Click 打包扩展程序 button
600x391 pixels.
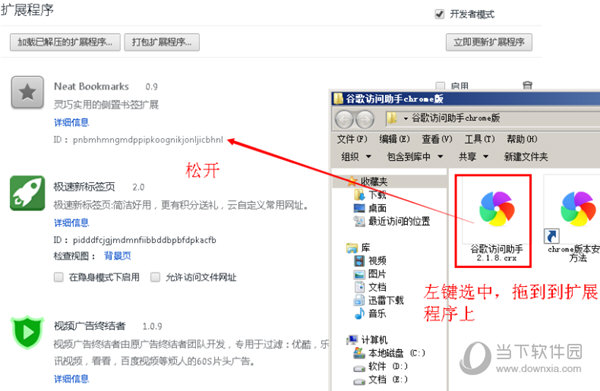click(x=162, y=42)
